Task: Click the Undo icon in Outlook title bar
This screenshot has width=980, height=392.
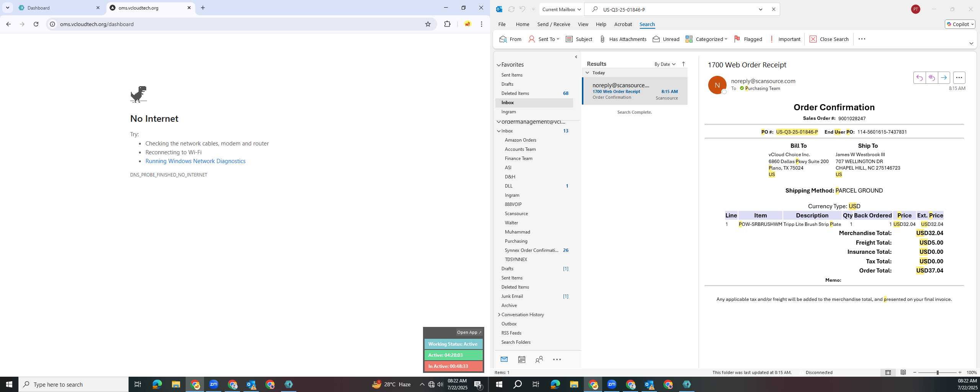Action: tap(523, 9)
